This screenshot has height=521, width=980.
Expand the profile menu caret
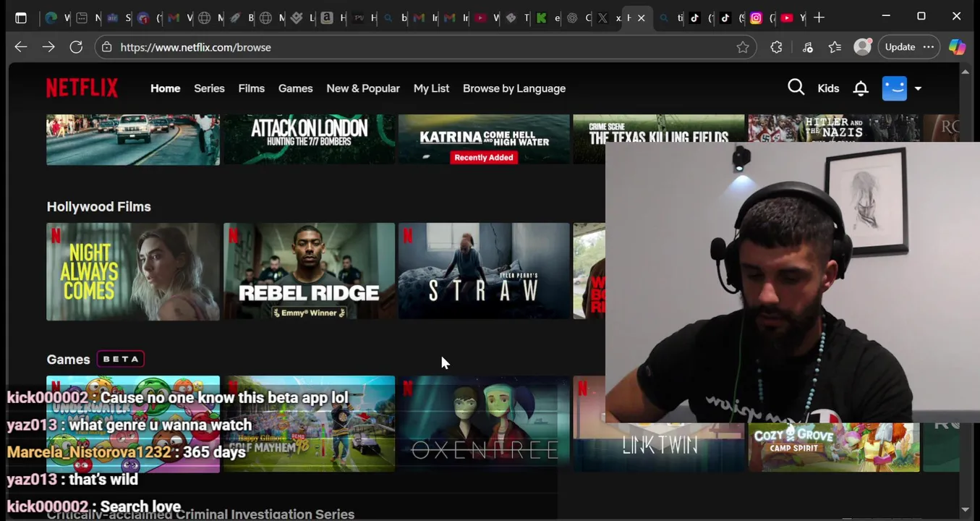tap(918, 88)
